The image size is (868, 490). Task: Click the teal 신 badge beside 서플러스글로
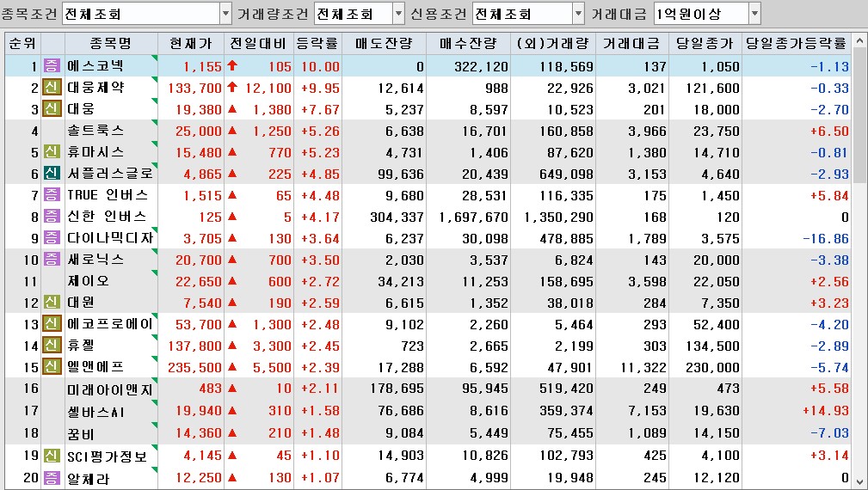click(52, 174)
